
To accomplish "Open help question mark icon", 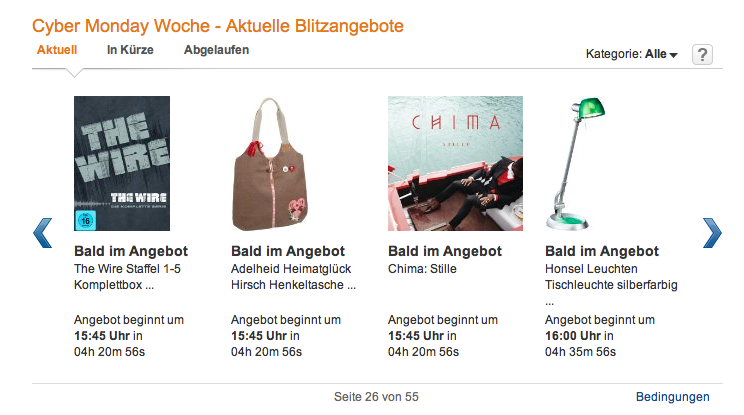I will coord(702,55).
